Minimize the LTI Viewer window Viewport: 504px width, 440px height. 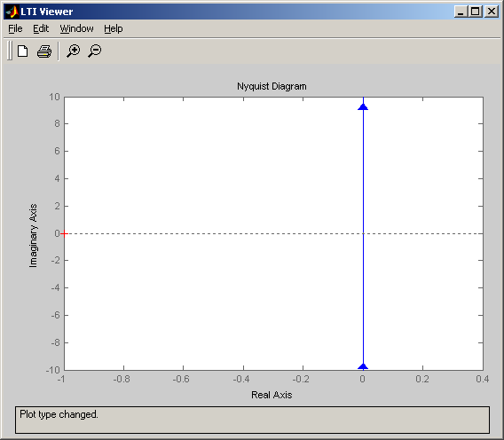(x=461, y=12)
